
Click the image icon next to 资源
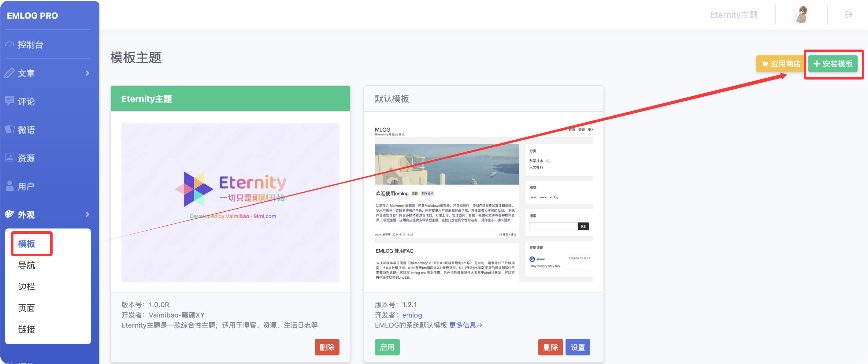coord(9,158)
